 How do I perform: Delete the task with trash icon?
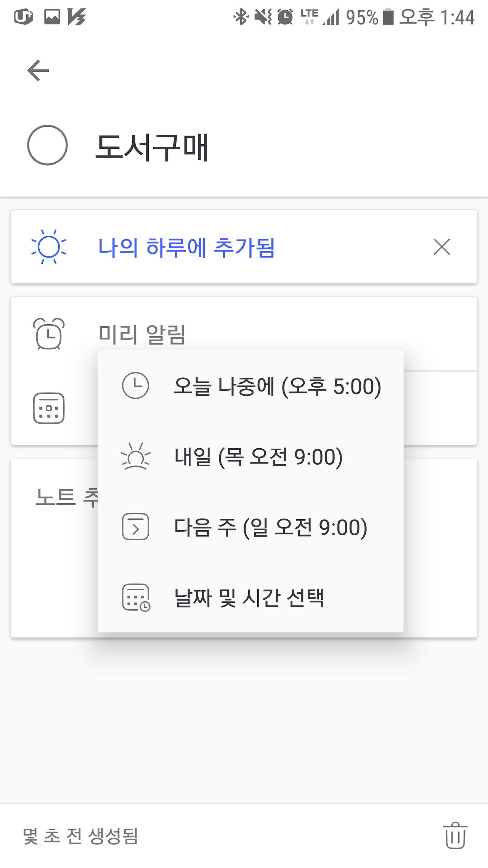pos(455,836)
